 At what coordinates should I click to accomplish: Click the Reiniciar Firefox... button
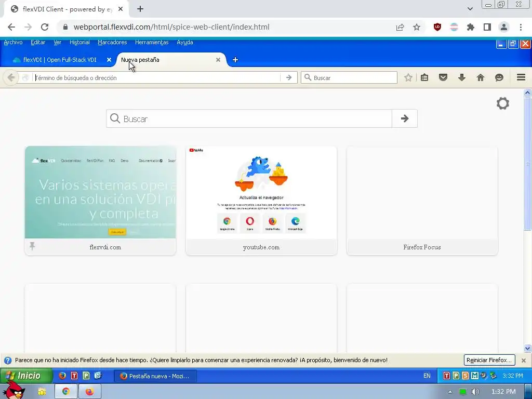click(489, 360)
